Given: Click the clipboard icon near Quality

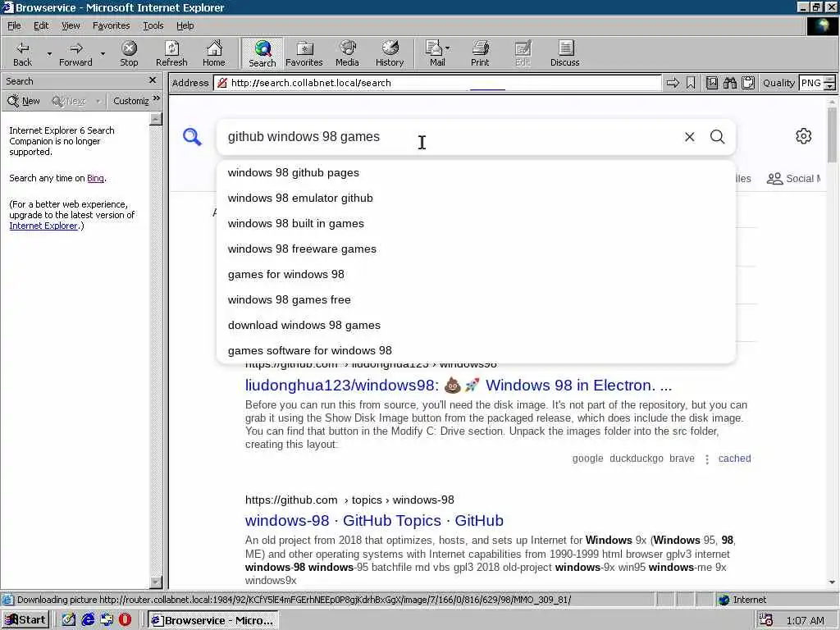Looking at the screenshot, I should pos(748,83).
